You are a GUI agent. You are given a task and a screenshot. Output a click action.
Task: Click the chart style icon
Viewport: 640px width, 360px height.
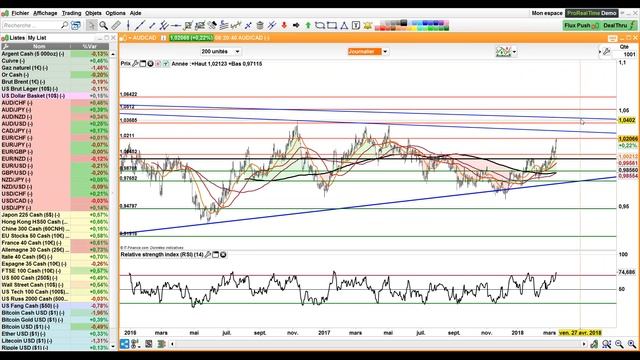(503, 52)
